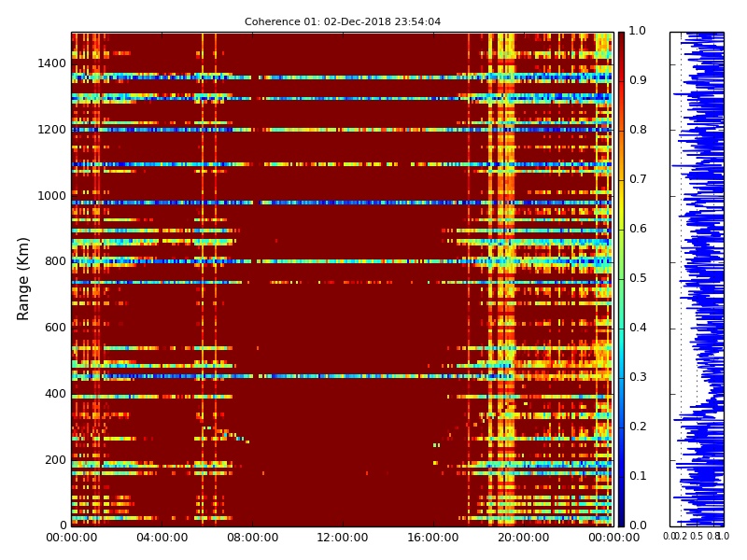The image size is (747, 560).
Task: Click the 12:00:00 time axis tick label
Action: click(x=342, y=538)
